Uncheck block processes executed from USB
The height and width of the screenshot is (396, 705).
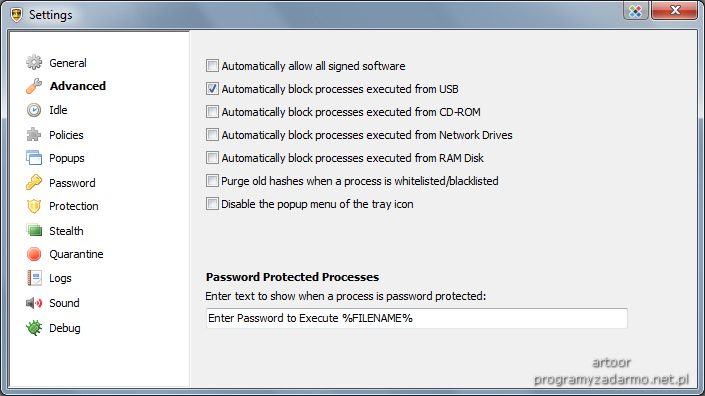[x=212, y=89]
